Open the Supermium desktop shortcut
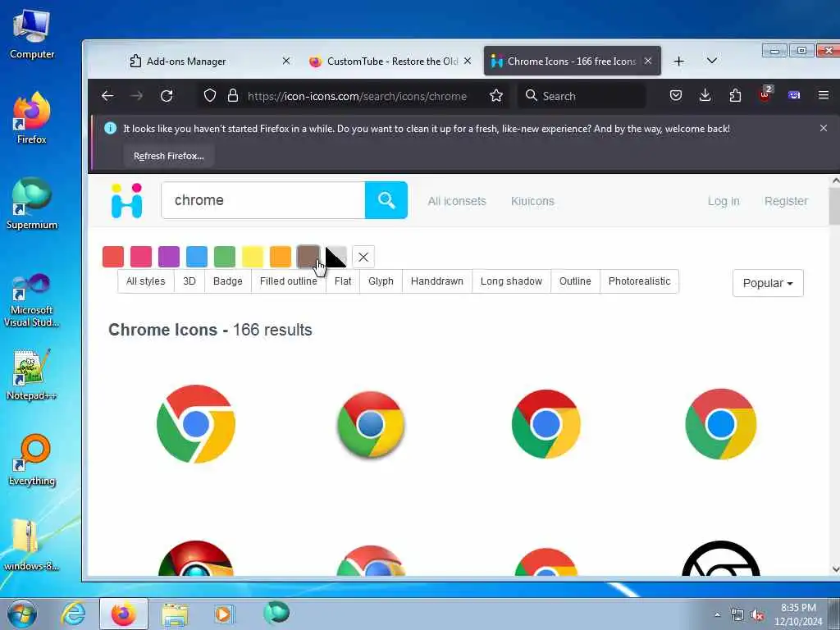 pyautogui.click(x=32, y=204)
